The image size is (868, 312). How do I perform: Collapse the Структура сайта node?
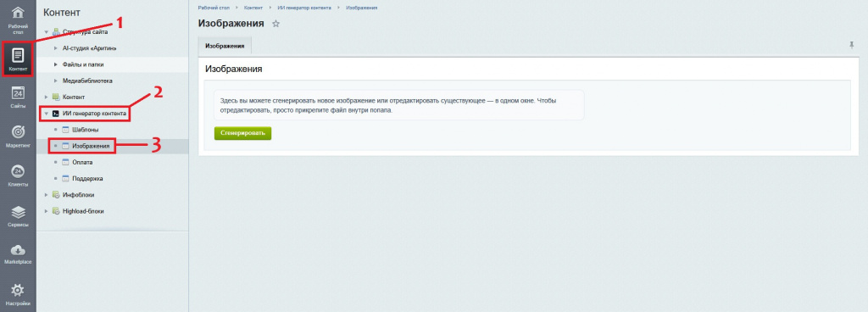(x=47, y=32)
